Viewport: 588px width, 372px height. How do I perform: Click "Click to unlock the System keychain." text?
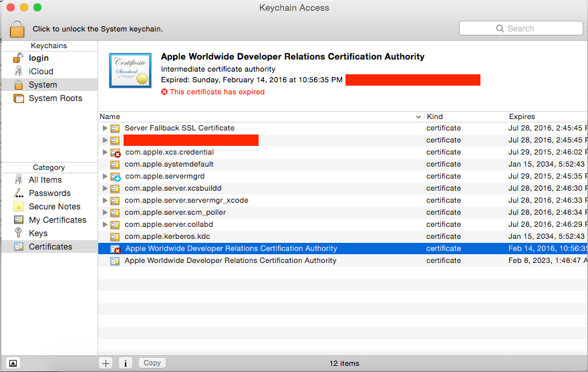point(98,29)
